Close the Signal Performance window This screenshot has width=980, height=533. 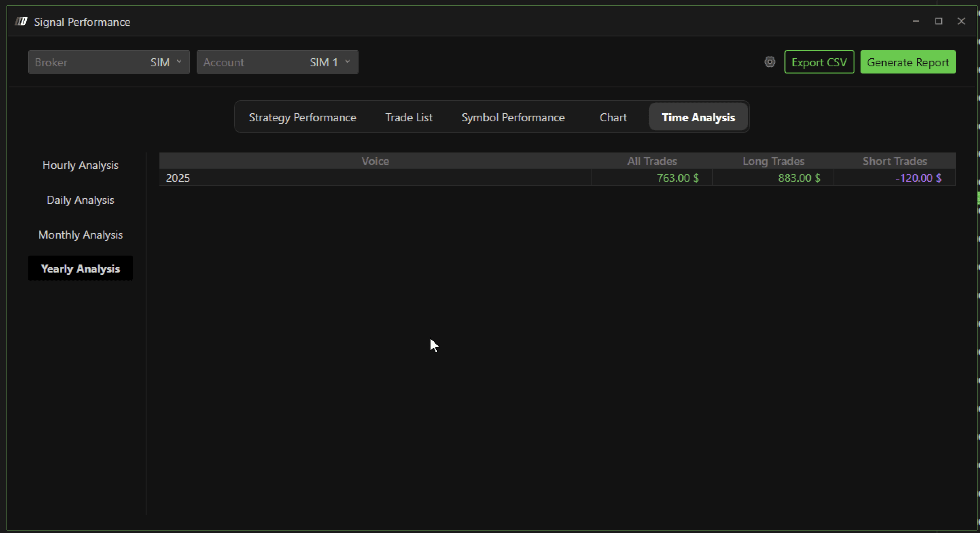pos(961,21)
